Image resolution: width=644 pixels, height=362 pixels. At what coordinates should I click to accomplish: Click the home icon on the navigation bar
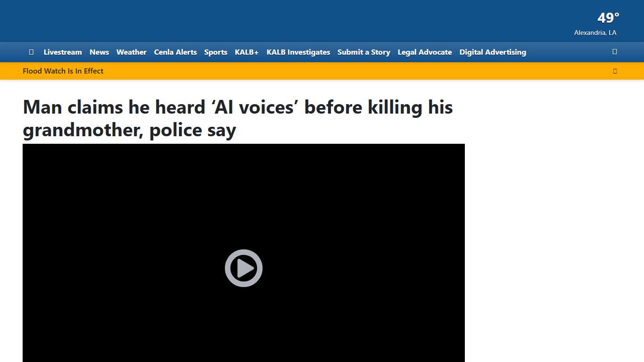[x=31, y=52]
